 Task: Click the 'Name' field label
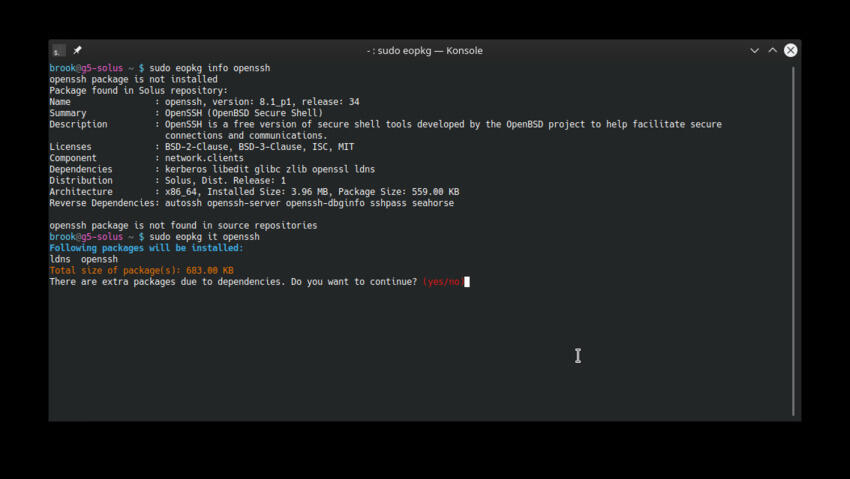click(60, 102)
